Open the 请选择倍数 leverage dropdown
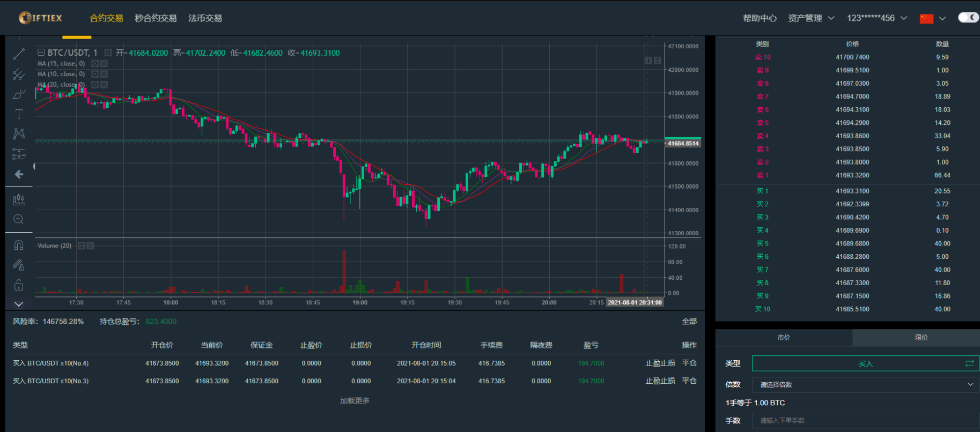Viewport: 980px width, 432px height. click(865, 384)
